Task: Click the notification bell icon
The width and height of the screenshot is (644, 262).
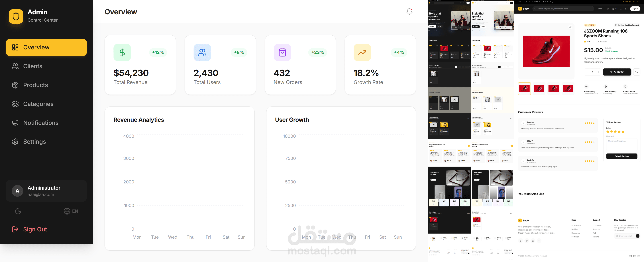Action: tap(409, 11)
